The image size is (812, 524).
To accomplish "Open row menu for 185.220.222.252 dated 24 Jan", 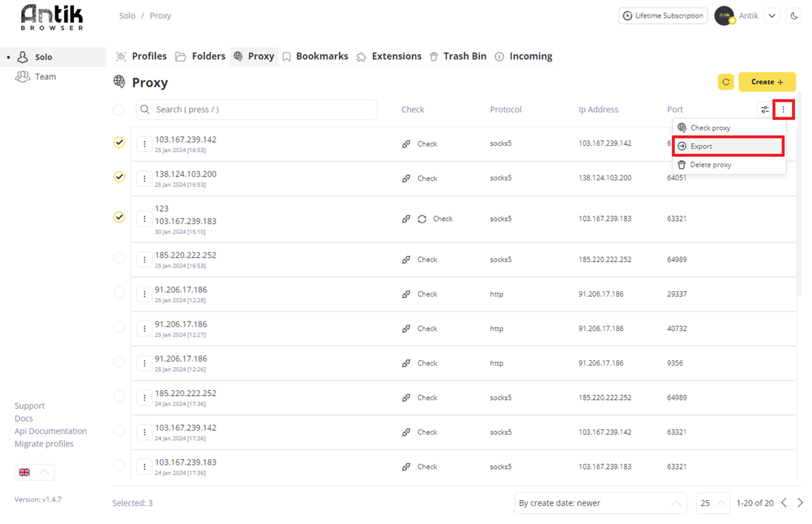I will pos(145,398).
